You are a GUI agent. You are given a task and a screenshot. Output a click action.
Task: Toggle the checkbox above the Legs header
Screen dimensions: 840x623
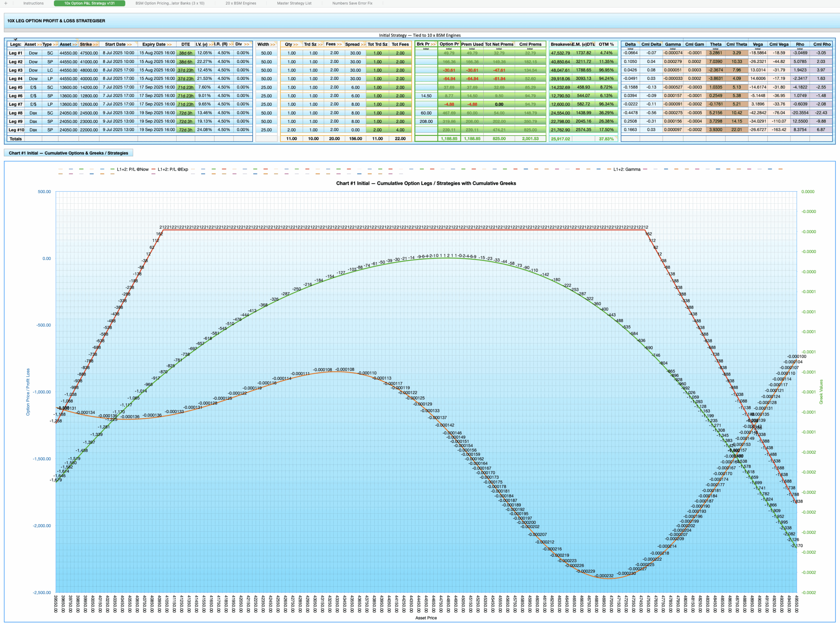[x=15, y=39]
